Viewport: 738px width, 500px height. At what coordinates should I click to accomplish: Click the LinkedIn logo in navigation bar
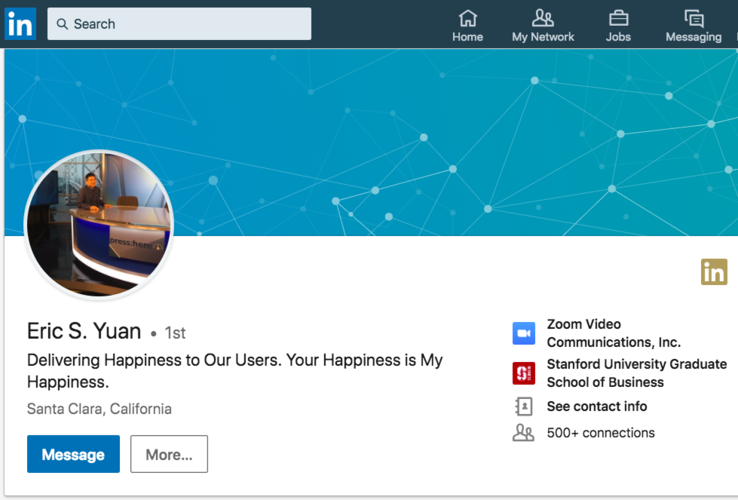coord(20,24)
